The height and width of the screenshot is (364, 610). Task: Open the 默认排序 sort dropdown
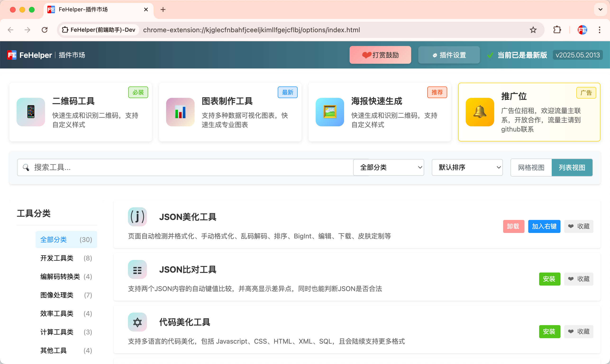pos(467,167)
